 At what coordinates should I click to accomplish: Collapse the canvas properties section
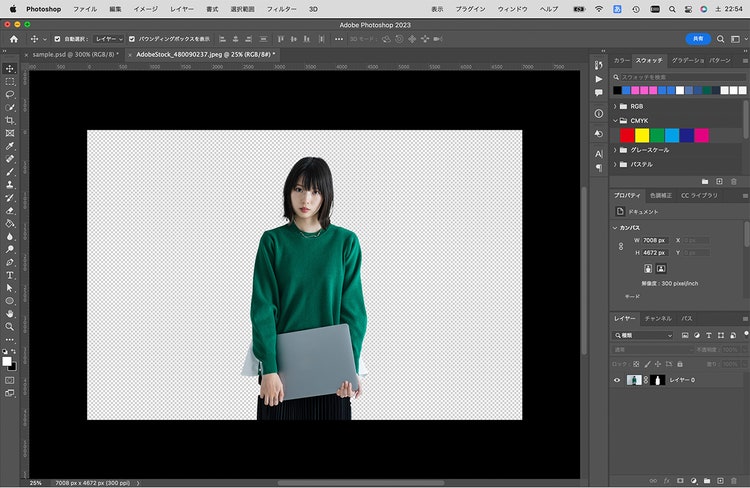tap(615, 228)
